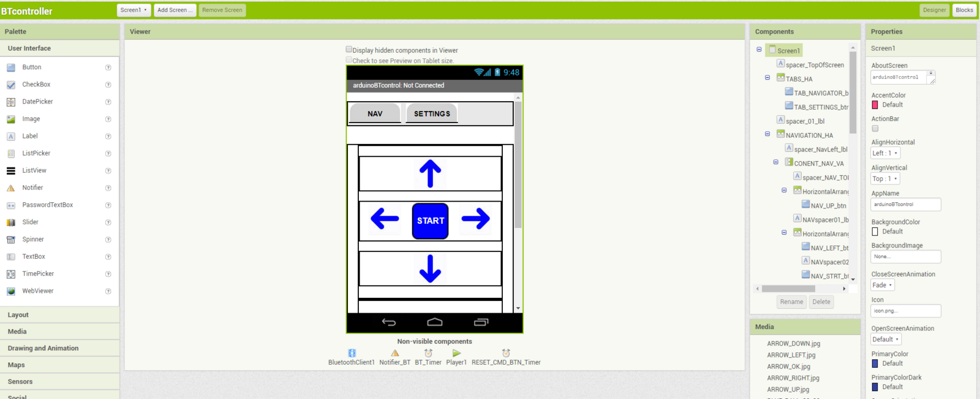Click the AppName text field
The height and width of the screenshot is (399, 980).
pyautogui.click(x=905, y=205)
